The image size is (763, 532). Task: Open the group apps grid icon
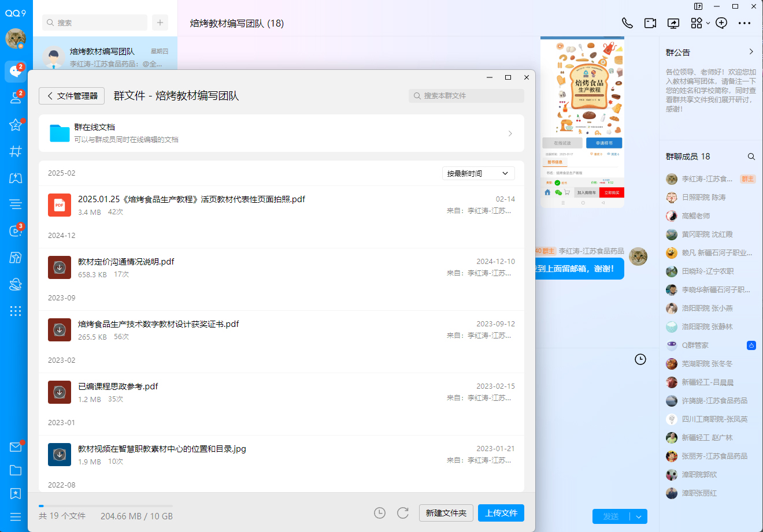[x=697, y=23]
